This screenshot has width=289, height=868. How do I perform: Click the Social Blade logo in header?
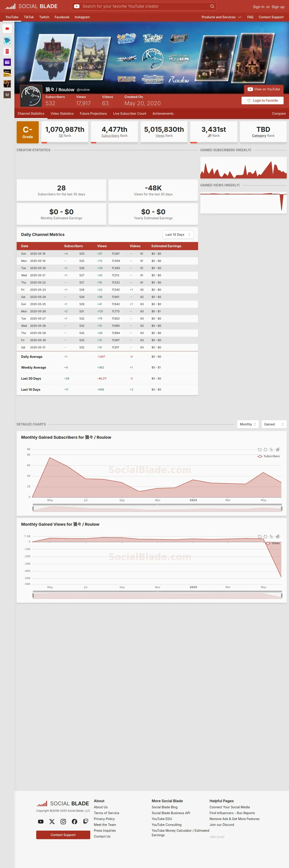coord(31,6)
